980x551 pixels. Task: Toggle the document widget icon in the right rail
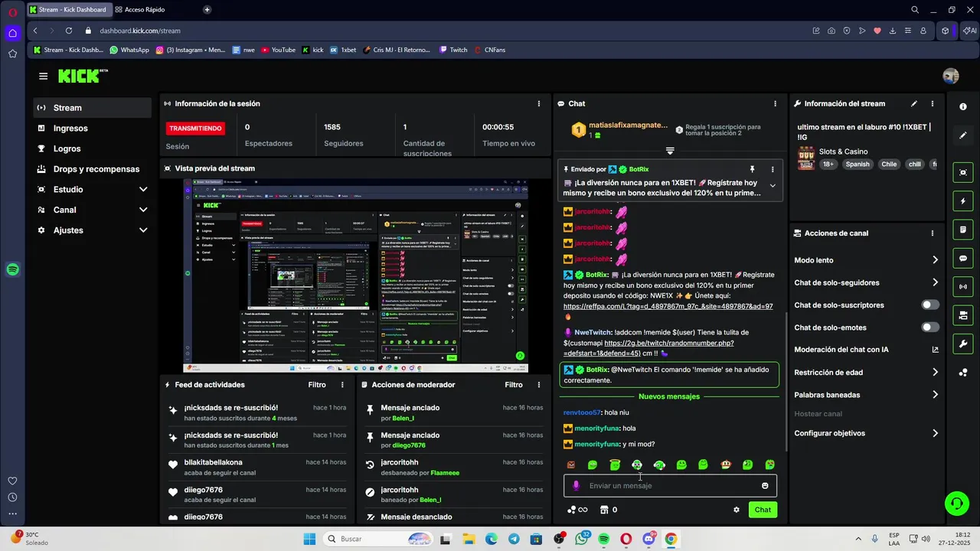(x=963, y=230)
